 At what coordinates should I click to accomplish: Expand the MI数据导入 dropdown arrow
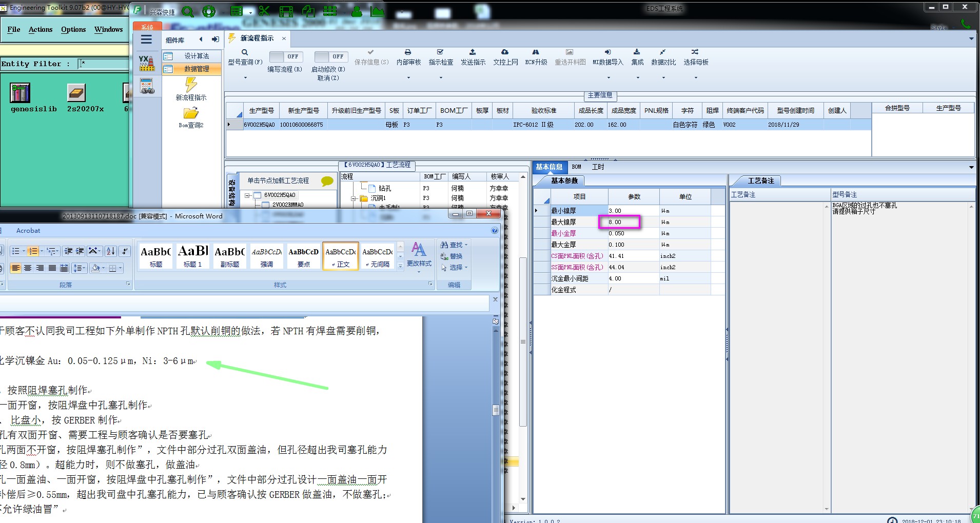coord(609,78)
